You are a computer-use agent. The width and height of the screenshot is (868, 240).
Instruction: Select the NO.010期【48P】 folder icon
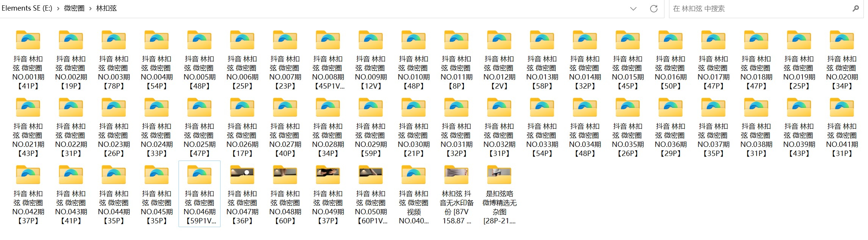pyautogui.click(x=414, y=40)
